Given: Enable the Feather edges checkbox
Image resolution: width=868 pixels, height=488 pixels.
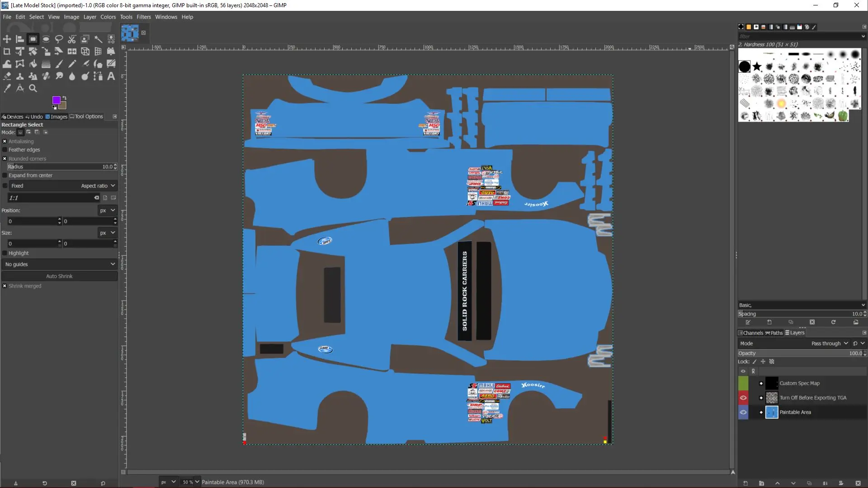Looking at the screenshot, I should coord(5,150).
